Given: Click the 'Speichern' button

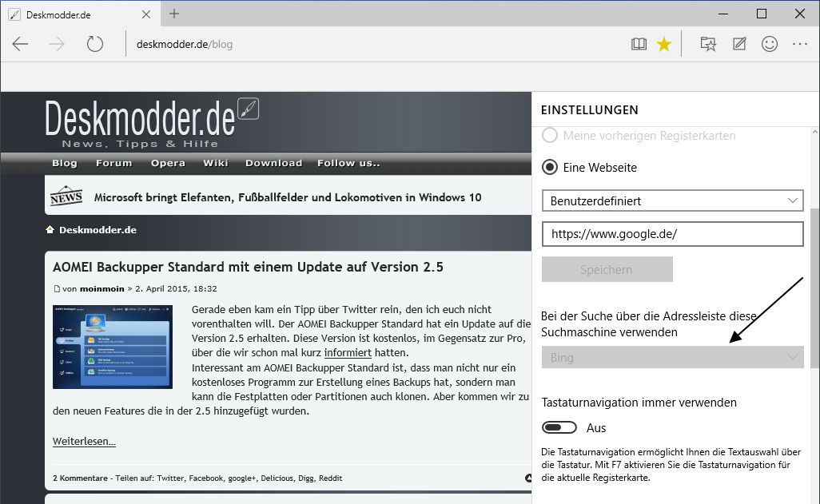Looking at the screenshot, I should pyautogui.click(x=607, y=270).
